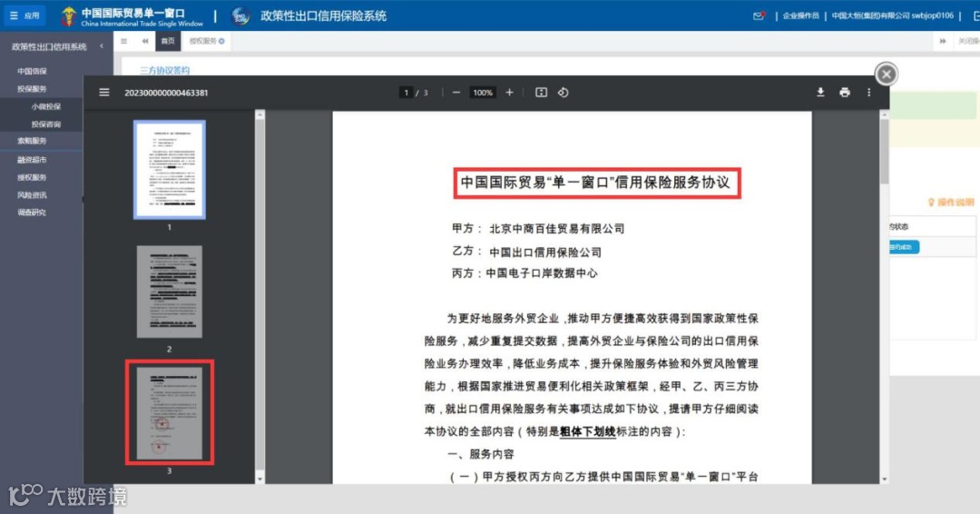980x514 pixels.
Task: Switch to the 授权服务 tab
Action: [202, 41]
